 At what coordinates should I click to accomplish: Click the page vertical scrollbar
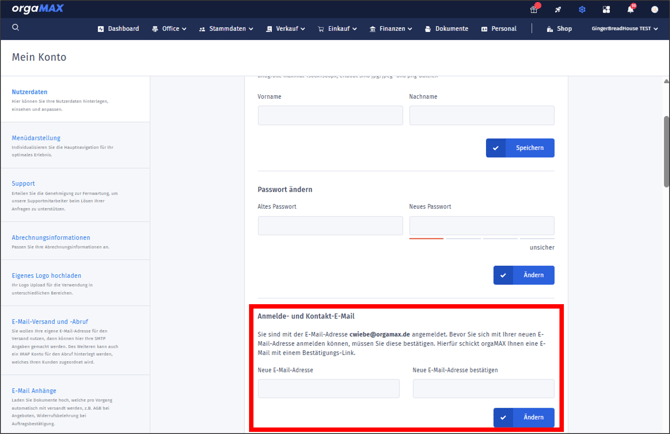666,150
